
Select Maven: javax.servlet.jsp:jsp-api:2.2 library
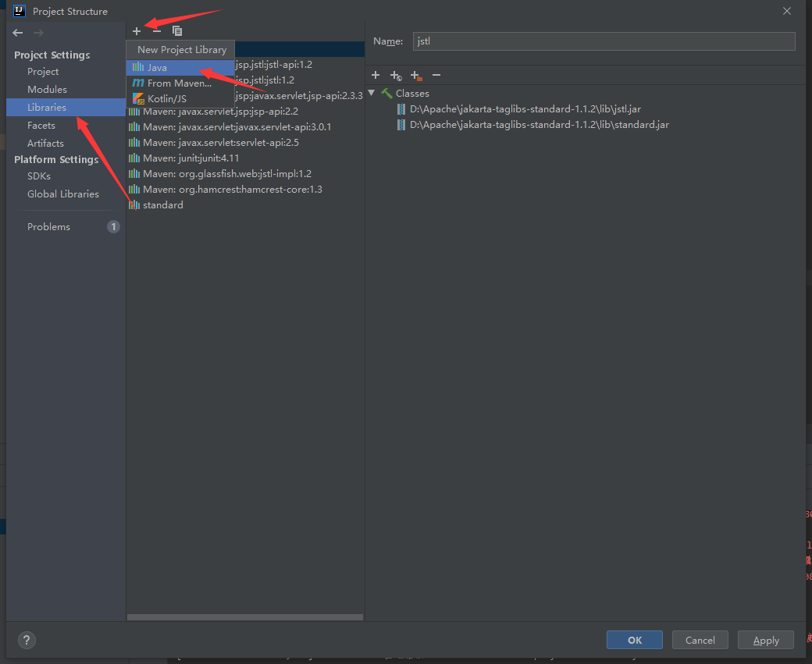[x=245, y=112]
